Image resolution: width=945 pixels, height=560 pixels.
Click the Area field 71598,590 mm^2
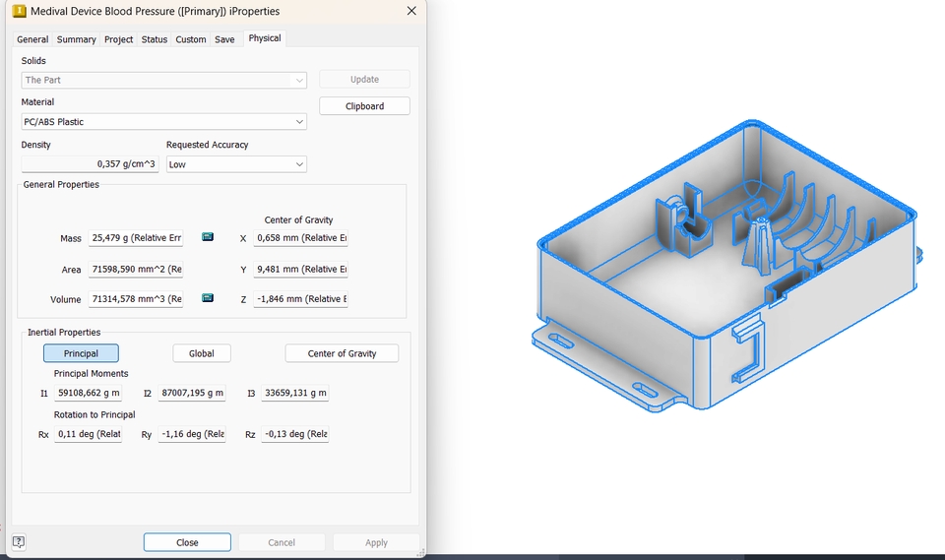[x=136, y=269]
